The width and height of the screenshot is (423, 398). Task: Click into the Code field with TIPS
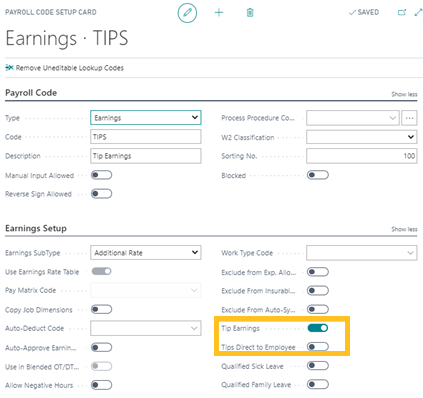(x=146, y=137)
